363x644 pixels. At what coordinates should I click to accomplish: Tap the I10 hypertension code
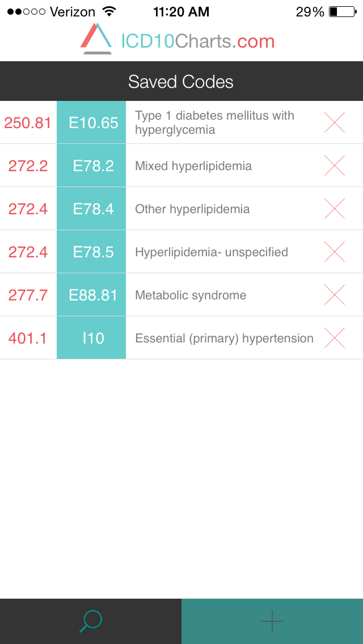click(x=91, y=337)
